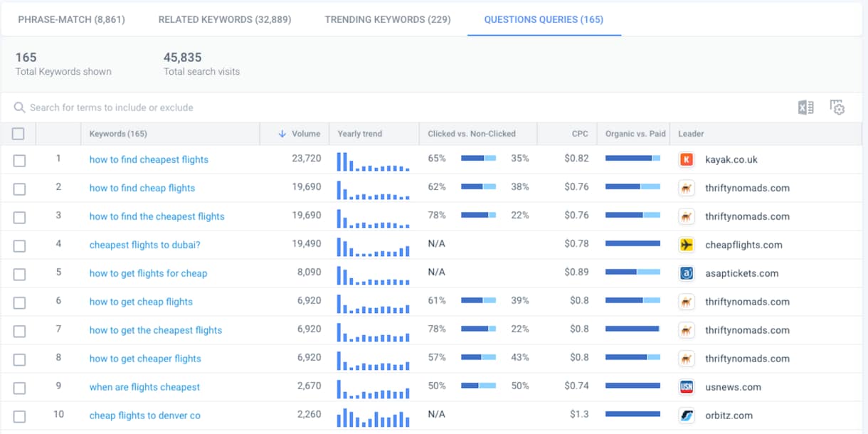This screenshot has width=868, height=434.
Task: Click volume value 2,670
Action: click(x=309, y=386)
